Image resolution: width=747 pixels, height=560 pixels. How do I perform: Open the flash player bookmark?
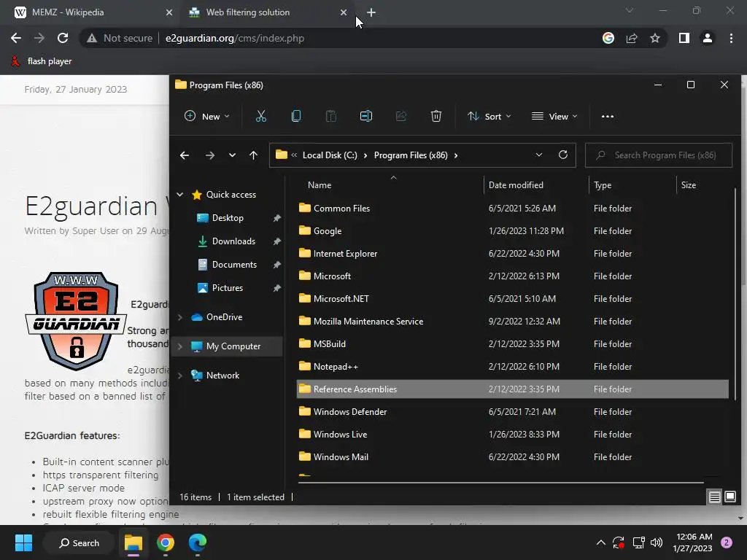pos(42,61)
